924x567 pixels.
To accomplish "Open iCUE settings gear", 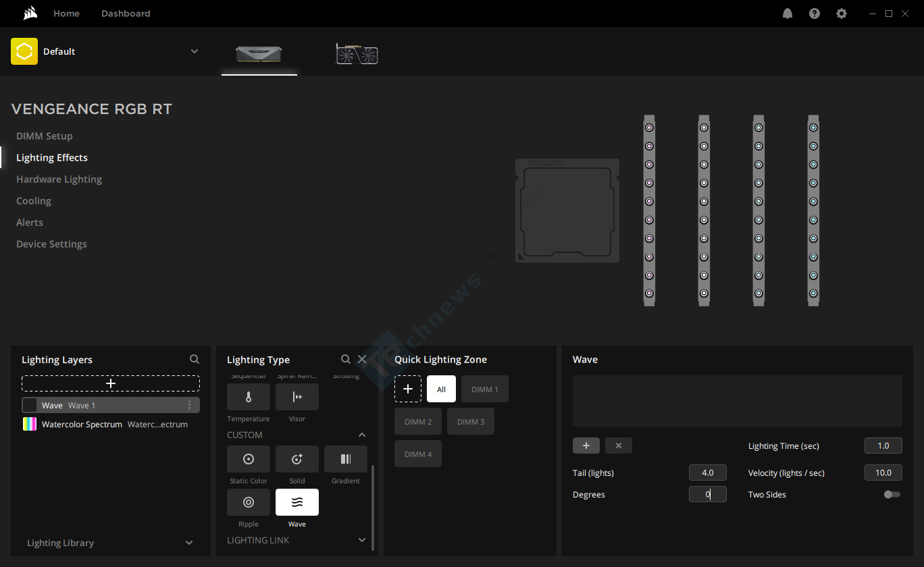I will [x=842, y=13].
